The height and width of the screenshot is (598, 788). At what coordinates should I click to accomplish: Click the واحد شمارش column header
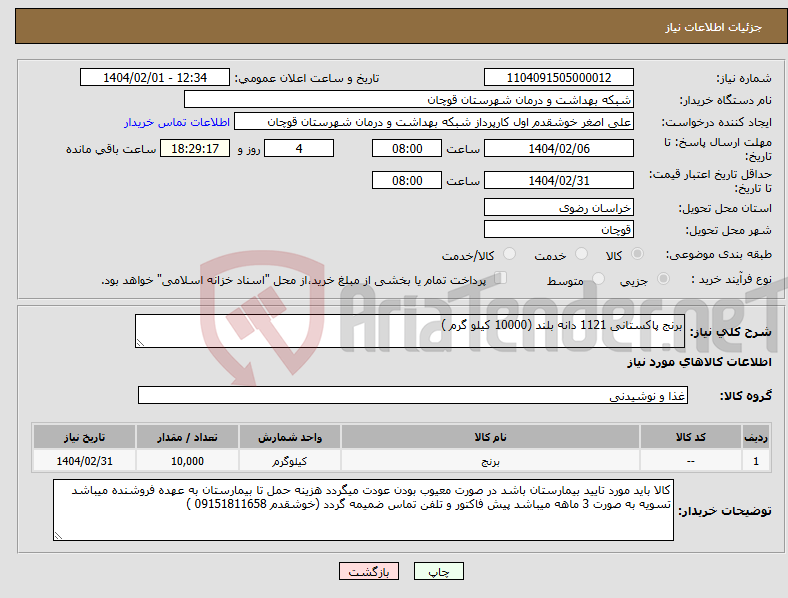point(290,437)
